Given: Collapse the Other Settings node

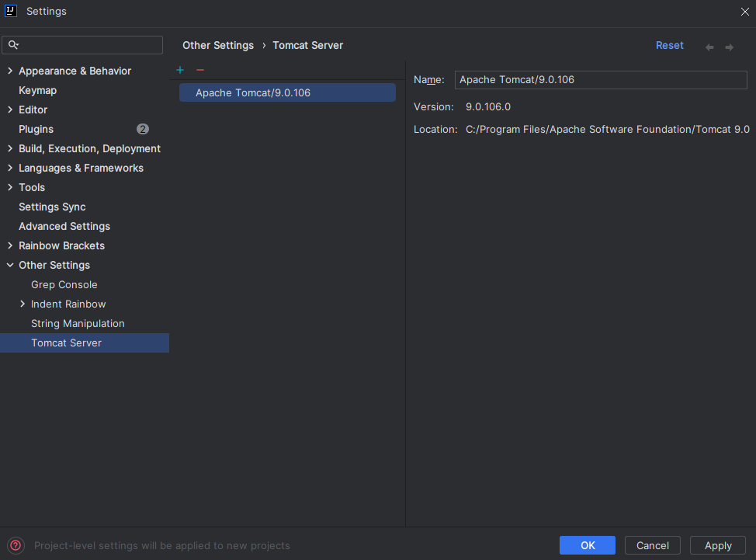Looking at the screenshot, I should [10, 265].
